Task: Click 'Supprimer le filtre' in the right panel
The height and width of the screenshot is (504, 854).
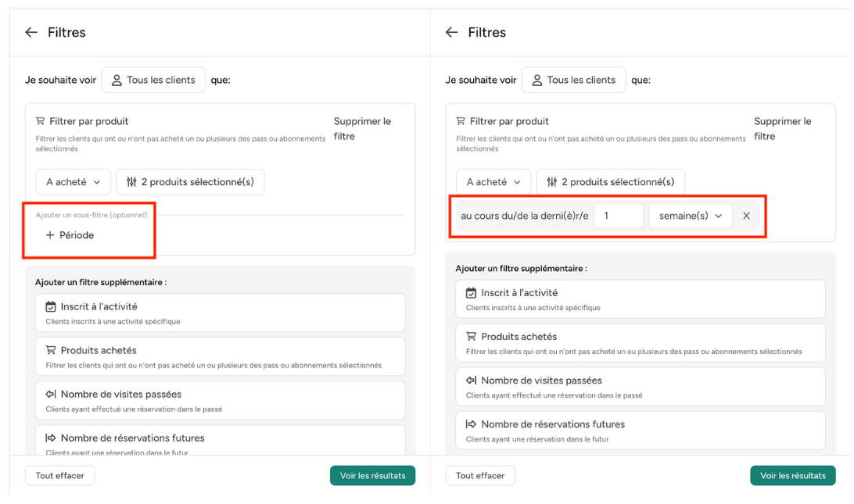Action: tap(782, 128)
